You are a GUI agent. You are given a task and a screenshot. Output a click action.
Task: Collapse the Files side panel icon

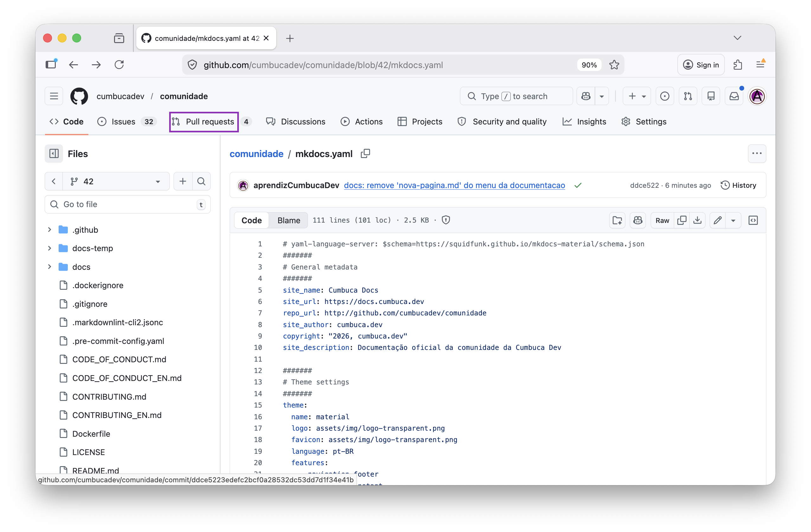(54, 154)
